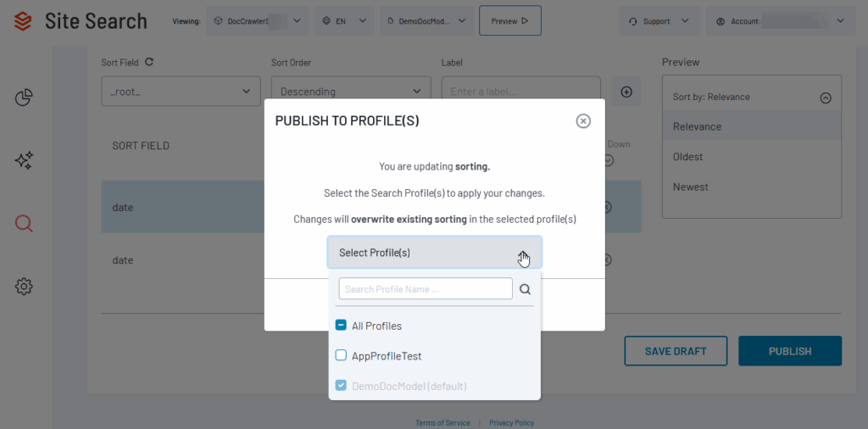Open the Support menu

click(659, 21)
